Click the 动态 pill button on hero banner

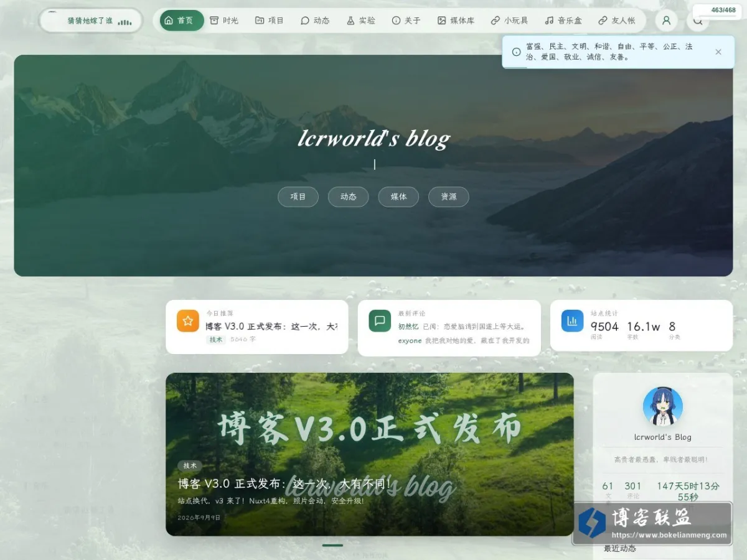349,197
